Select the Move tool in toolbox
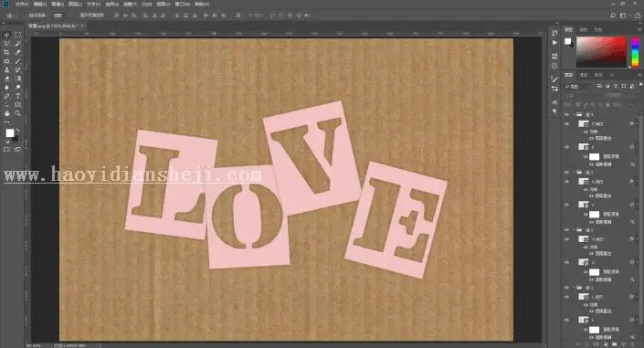 tap(6, 35)
